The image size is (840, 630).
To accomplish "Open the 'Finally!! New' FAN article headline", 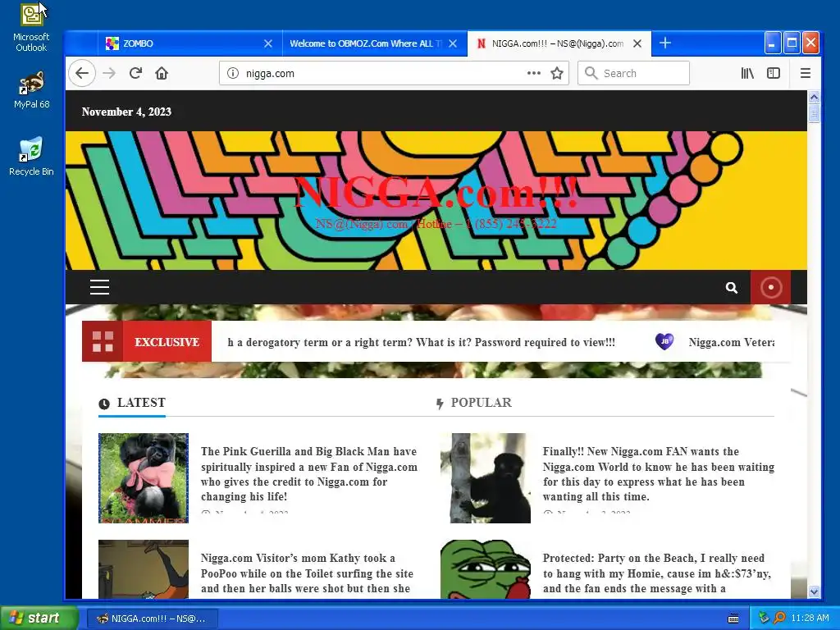I will pyautogui.click(x=659, y=474).
